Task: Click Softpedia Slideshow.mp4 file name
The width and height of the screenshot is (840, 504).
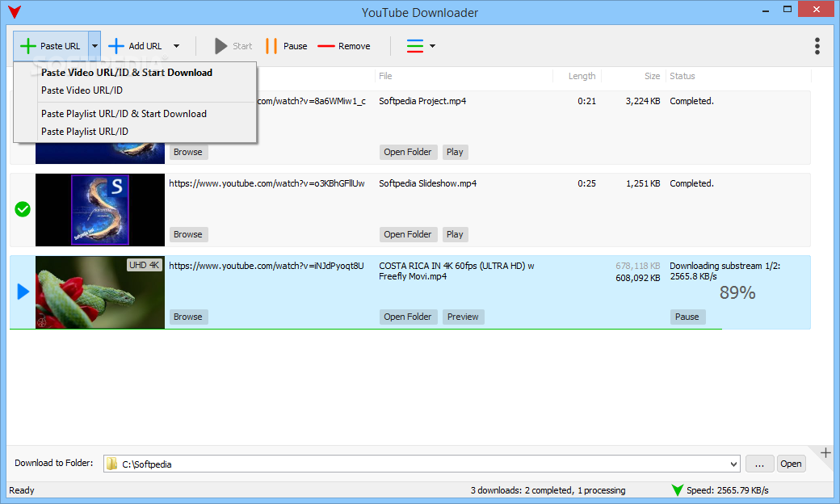Action: (x=427, y=183)
